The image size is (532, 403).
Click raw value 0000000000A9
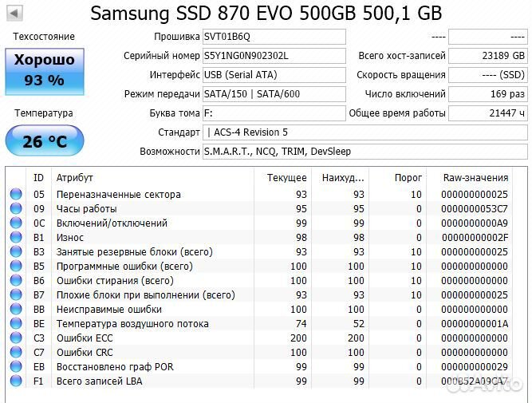click(x=475, y=223)
